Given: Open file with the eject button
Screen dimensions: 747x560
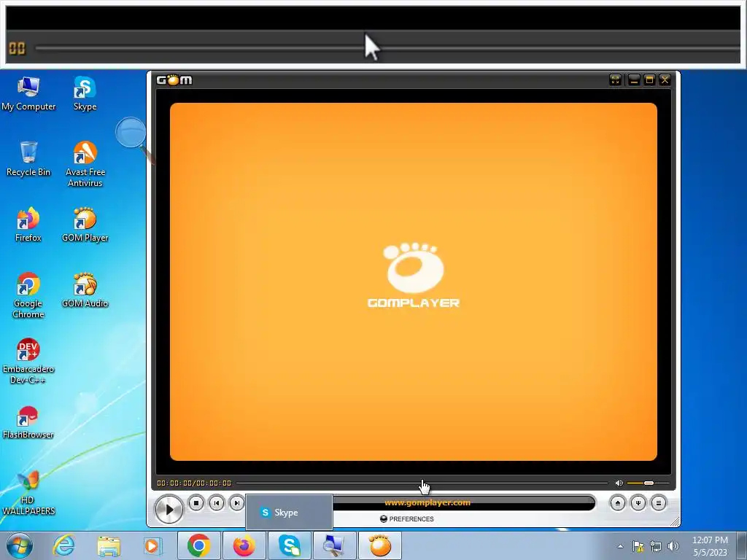Looking at the screenshot, I should coord(617,503).
